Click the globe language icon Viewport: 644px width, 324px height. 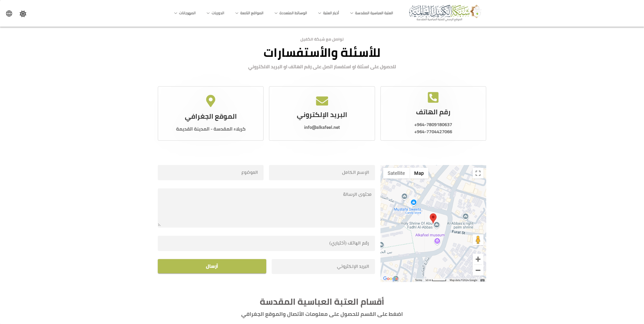pos(9,14)
